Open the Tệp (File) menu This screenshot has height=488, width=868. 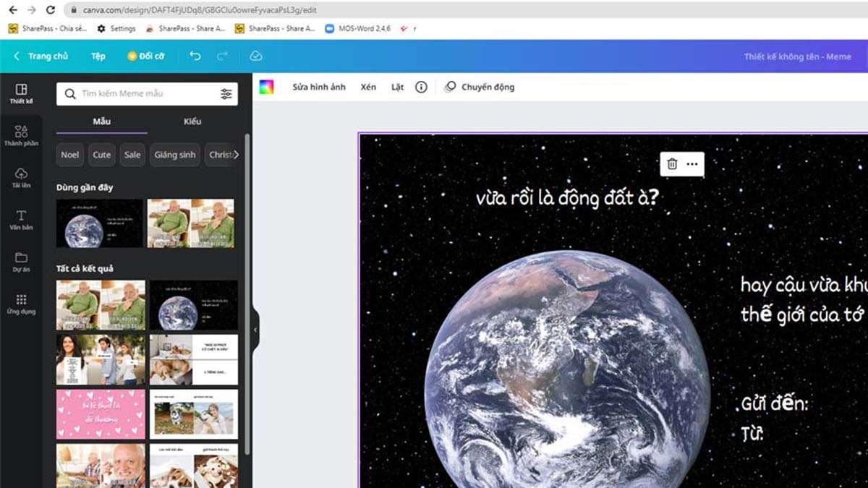pos(98,56)
